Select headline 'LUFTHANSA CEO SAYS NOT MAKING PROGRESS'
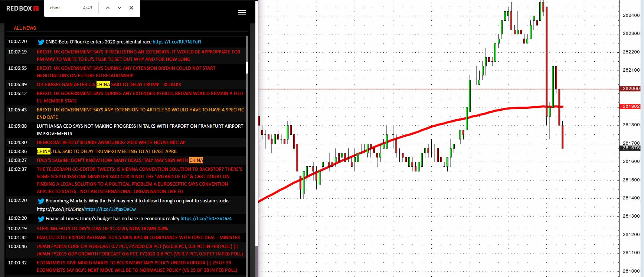Image resolution: width=644 pixels, height=277 pixels. coord(140,130)
